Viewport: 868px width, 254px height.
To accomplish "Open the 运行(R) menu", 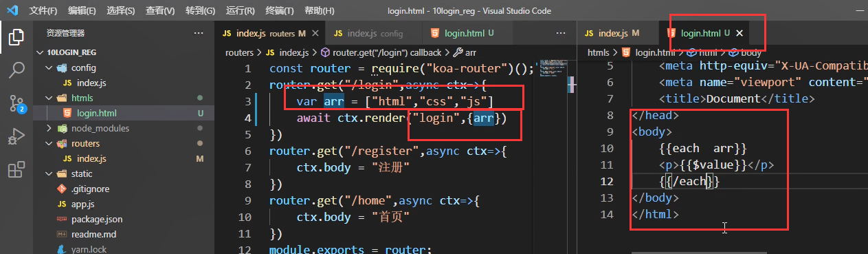I will pyautogui.click(x=241, y=11).
